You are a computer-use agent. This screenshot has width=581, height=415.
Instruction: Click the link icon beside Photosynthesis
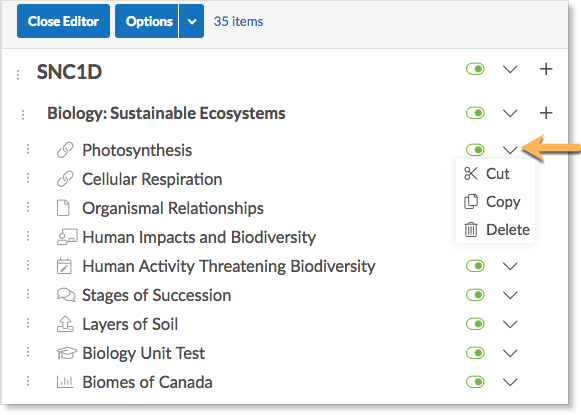tap(65, 150)
